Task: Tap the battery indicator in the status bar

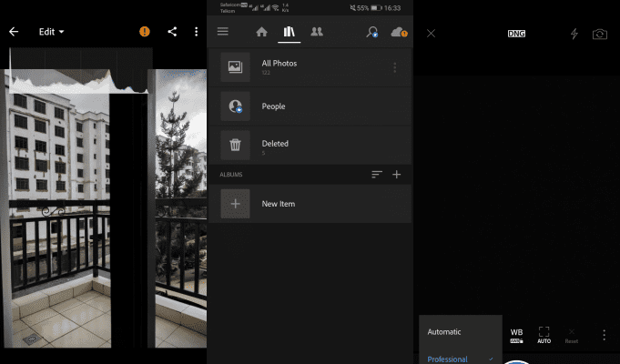Action: tap(376, 8)
